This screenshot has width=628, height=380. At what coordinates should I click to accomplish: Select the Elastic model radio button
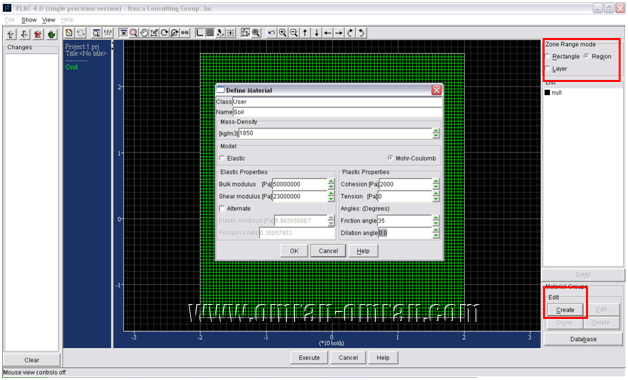tap(222, 159)
